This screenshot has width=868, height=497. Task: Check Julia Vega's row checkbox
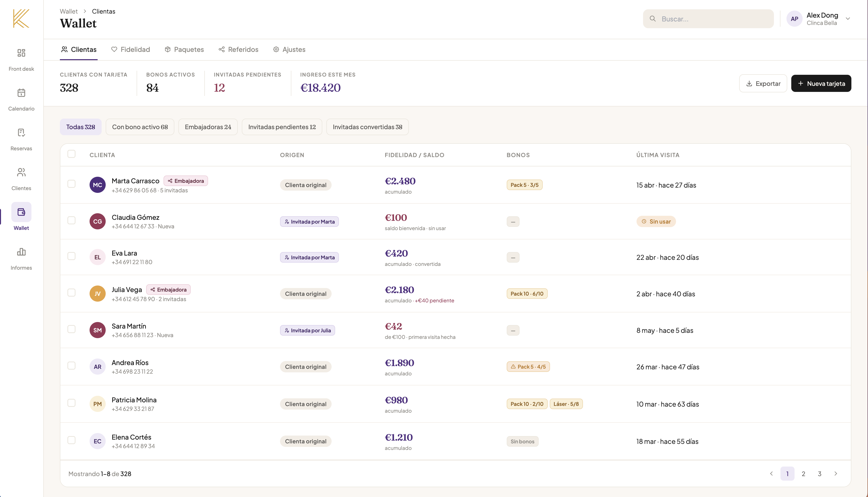tap(71, 293)
